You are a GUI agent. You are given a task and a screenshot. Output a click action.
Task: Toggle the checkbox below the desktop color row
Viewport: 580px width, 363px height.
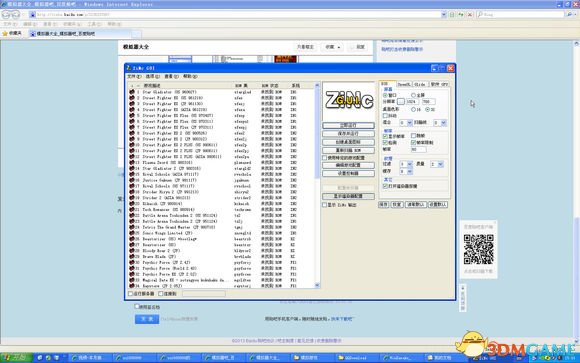[x=385, y=116]
